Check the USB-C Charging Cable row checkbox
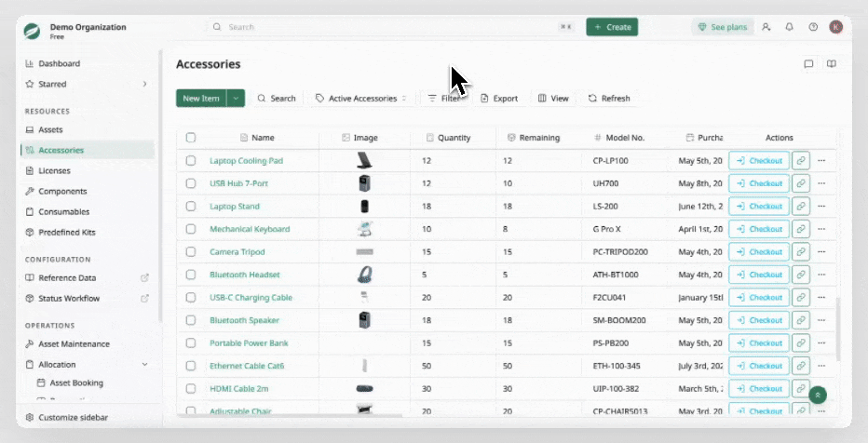Image resolution: width=868 pixels, height=443 pixels. 191,297
